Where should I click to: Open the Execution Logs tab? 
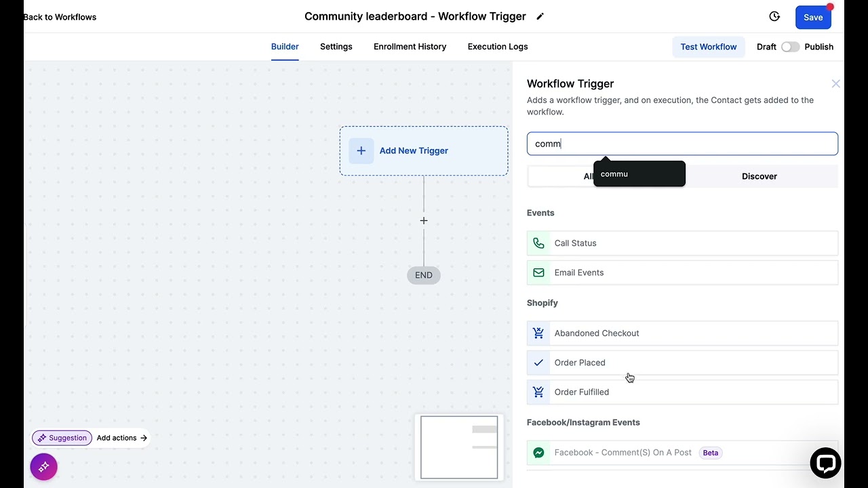(498, 47)
